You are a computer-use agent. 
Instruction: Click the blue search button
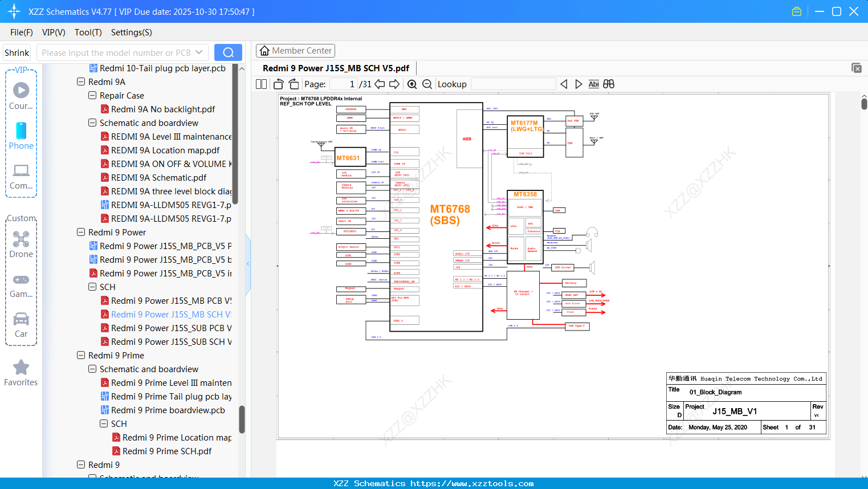228,52
